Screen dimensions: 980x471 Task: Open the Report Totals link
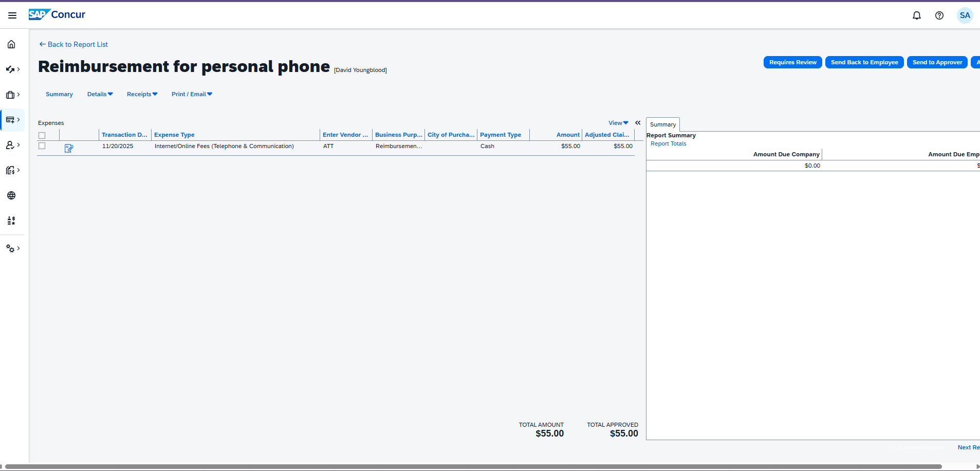668,143
